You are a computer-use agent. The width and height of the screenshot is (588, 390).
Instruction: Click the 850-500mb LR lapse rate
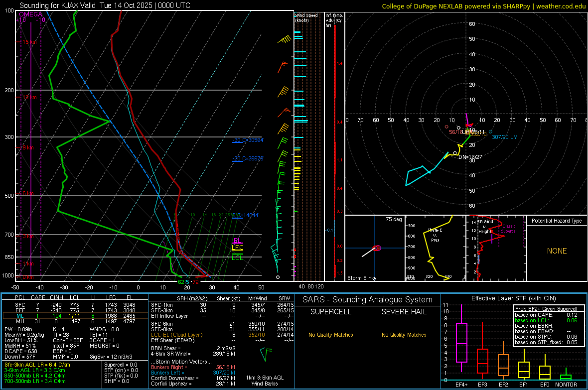click(35, 376)
